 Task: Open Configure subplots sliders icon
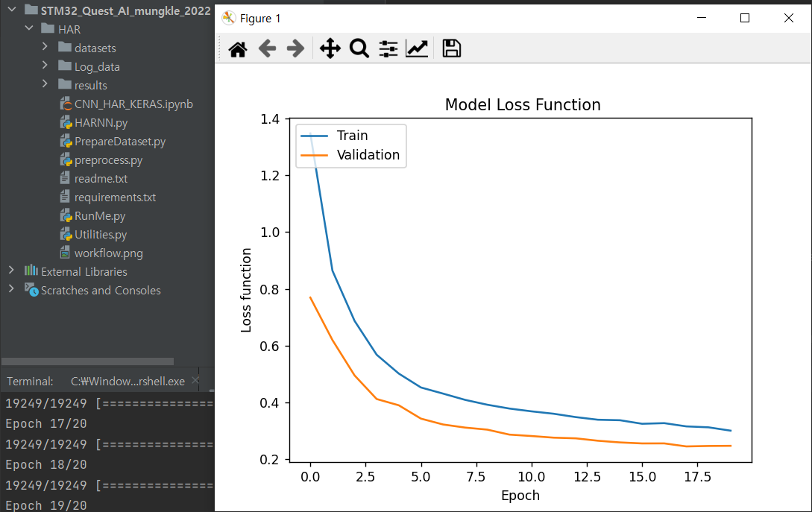click(x=388, y=49)
